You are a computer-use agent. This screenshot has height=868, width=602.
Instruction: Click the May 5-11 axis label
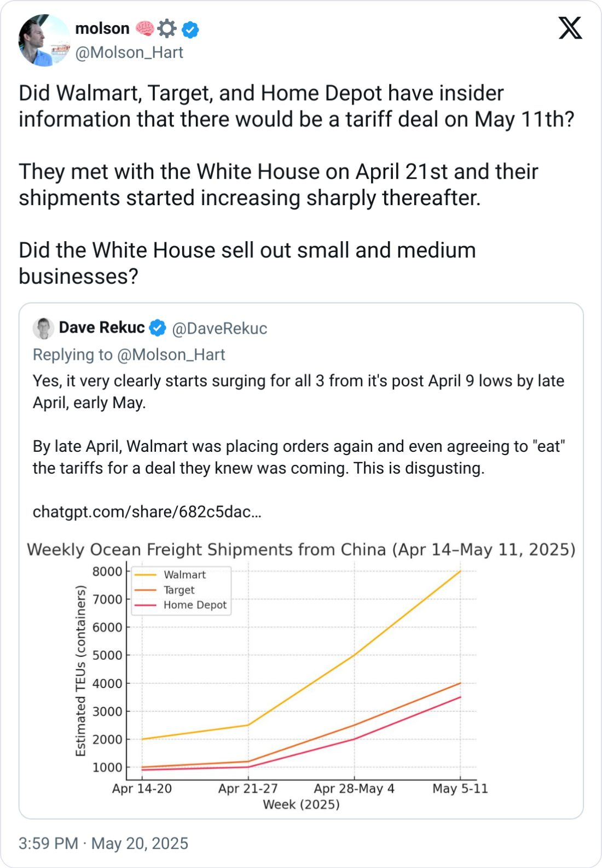pyautogui.click(x=460, y=789)
